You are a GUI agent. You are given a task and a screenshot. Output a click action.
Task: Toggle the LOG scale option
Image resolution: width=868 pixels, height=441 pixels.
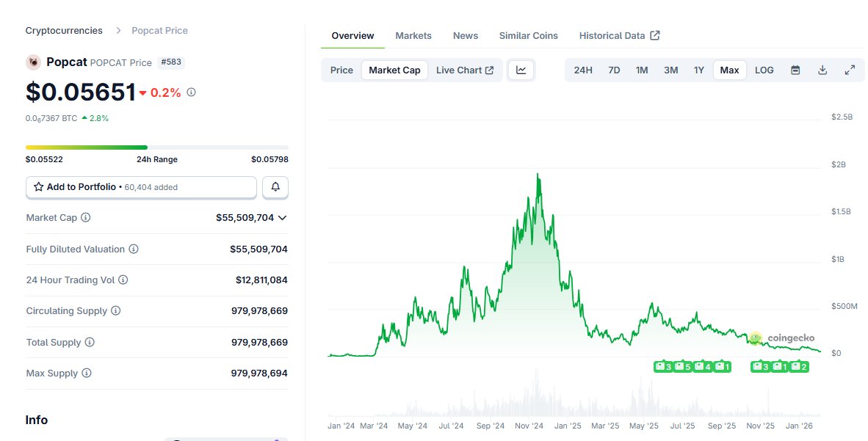764,70
